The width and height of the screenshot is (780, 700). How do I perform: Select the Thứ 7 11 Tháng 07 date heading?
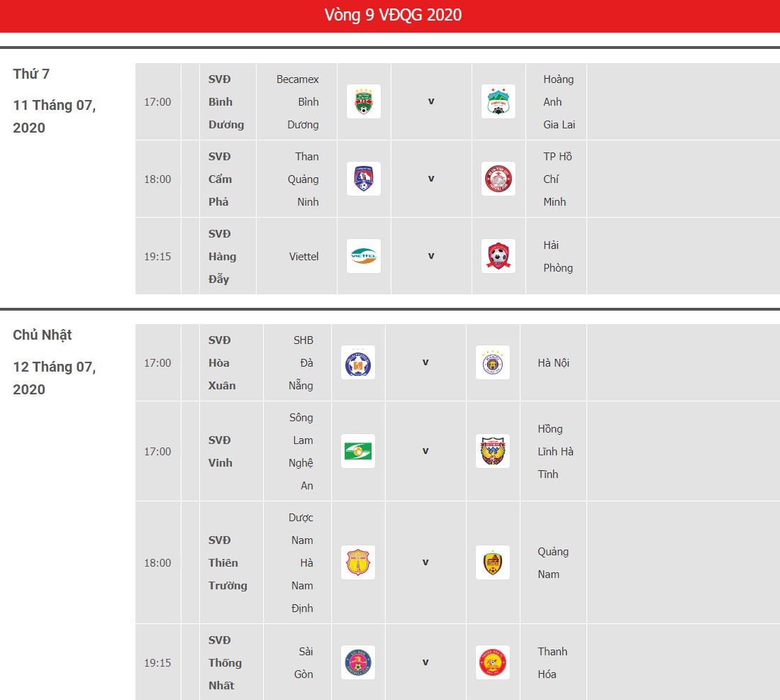55,101
